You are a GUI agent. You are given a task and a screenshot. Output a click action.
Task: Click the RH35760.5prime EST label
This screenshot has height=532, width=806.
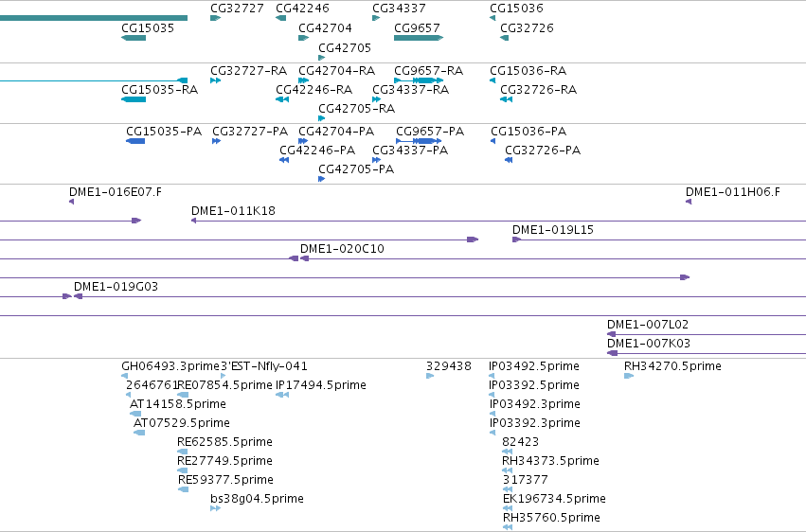click(551, 518)
